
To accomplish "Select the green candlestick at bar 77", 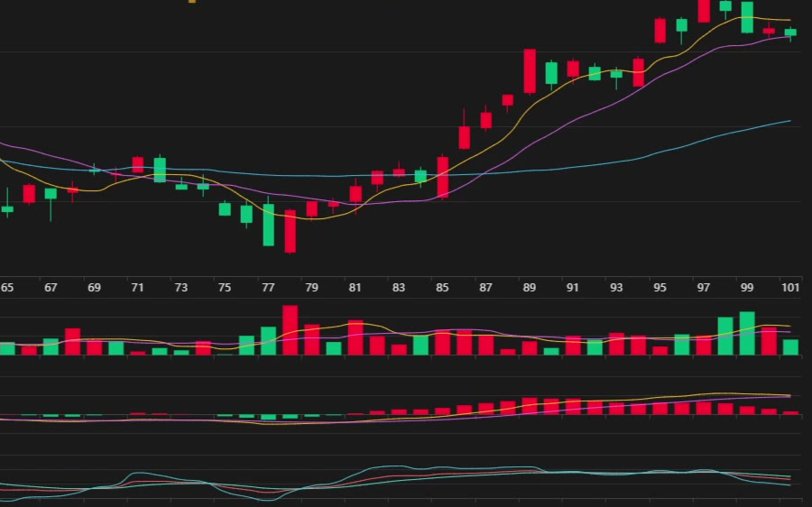I will 268,226.
